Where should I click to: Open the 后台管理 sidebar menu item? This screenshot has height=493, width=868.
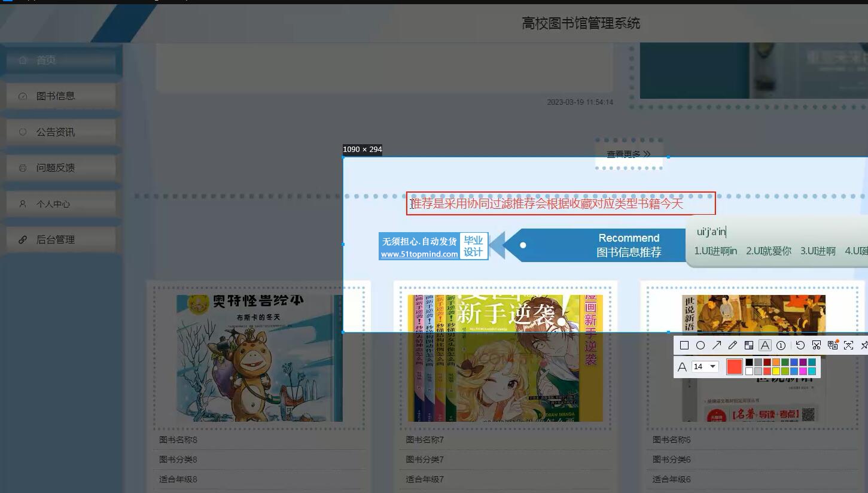coord(61,239)
